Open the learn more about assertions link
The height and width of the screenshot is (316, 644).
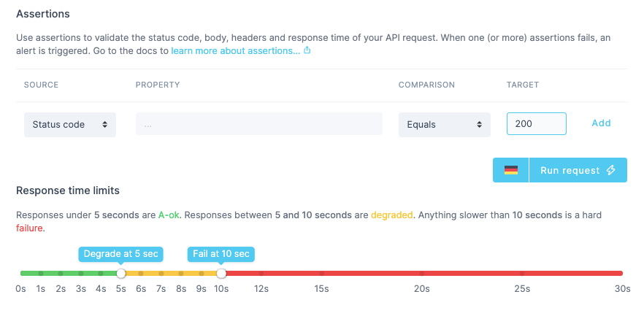[x=235, y=51]
